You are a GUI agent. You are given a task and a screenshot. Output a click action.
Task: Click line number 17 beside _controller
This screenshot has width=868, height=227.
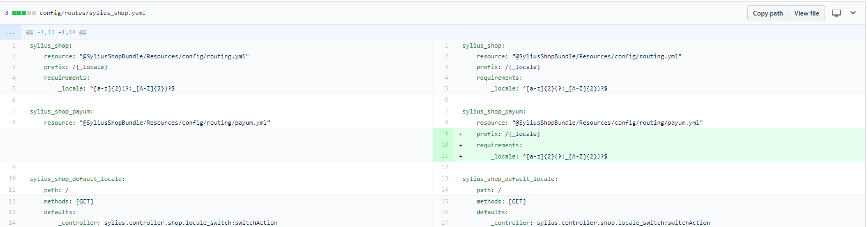click(x=444, y=223)
